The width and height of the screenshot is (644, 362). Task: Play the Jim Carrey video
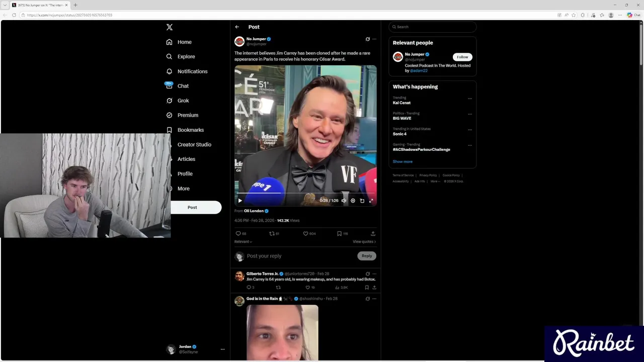coord(240,201)
